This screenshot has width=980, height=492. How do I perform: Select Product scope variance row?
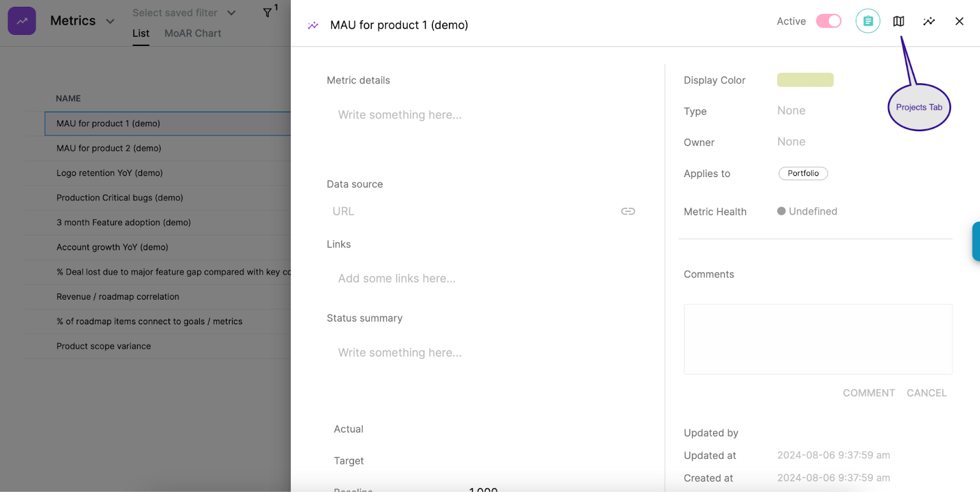tap(158, 346)
